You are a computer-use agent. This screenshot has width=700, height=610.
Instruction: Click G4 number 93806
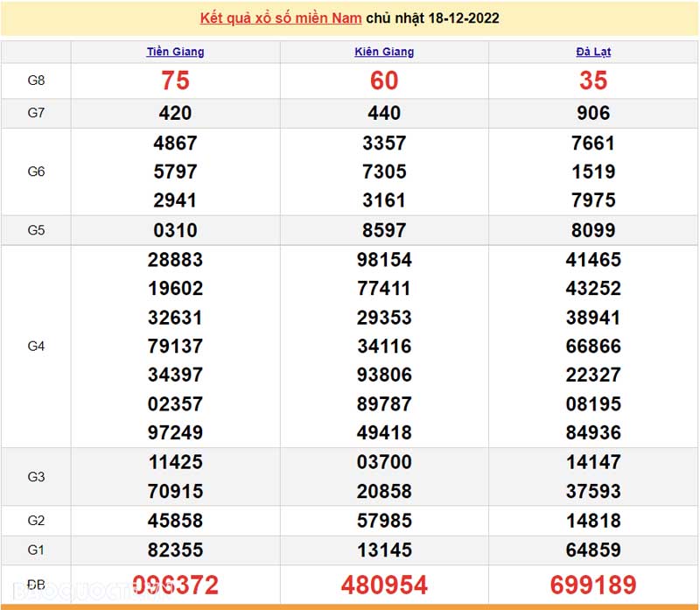pyautogui.click(x=384, y=375)
